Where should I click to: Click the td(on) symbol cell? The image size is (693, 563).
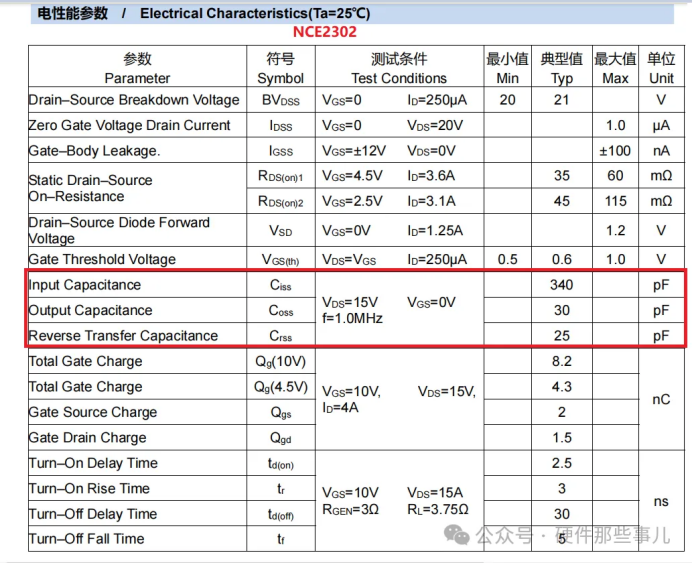[281, 464]
